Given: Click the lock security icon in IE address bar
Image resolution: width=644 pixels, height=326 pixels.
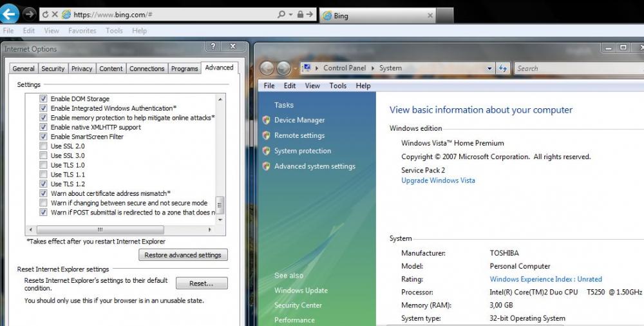Looking at the screenshot, I should point(300,15).
